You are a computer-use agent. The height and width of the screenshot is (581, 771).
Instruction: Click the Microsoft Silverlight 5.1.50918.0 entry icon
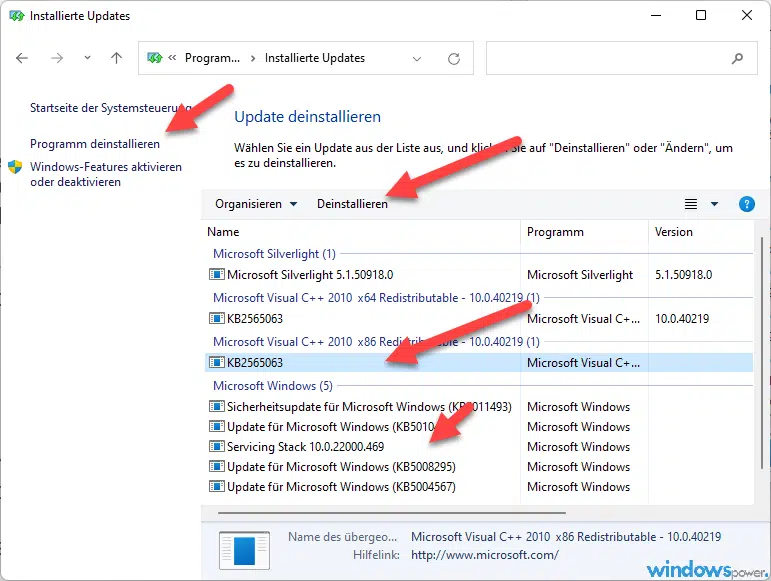click(216, 275)
